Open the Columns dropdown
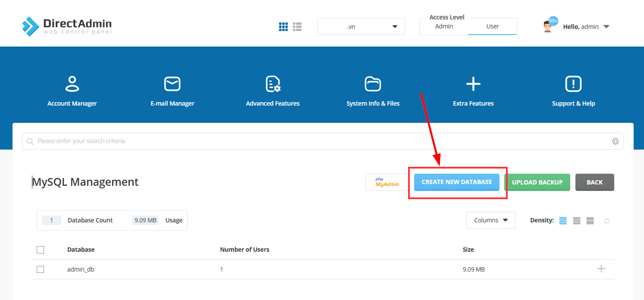 (491, 220)
